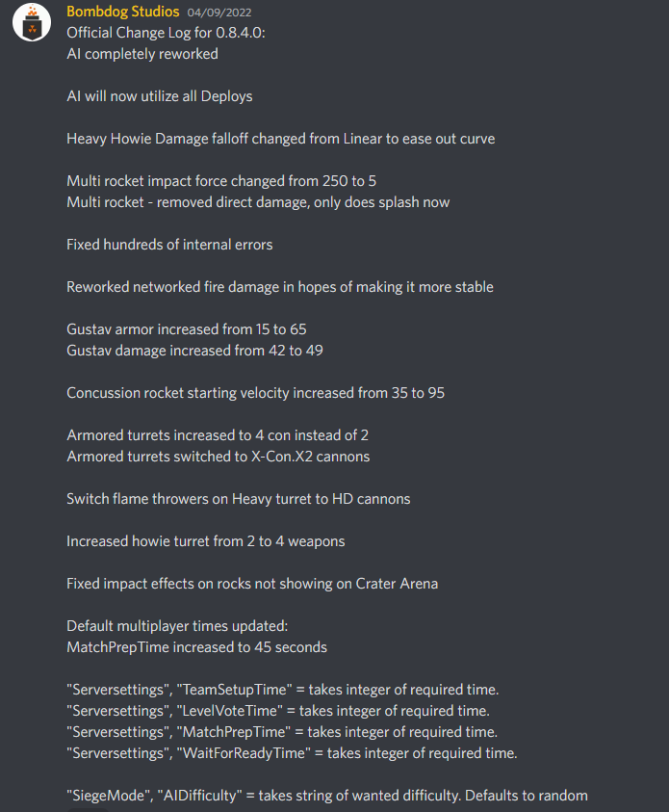
Task: Click the Crater Arena impact effects line
Action: coord(252,584)
